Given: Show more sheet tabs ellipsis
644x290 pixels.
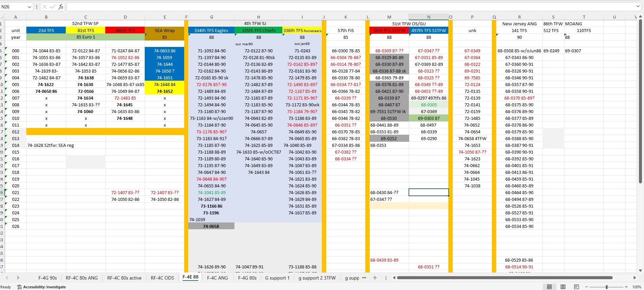Looking at the screenshot, I should [x=364, y=278].
